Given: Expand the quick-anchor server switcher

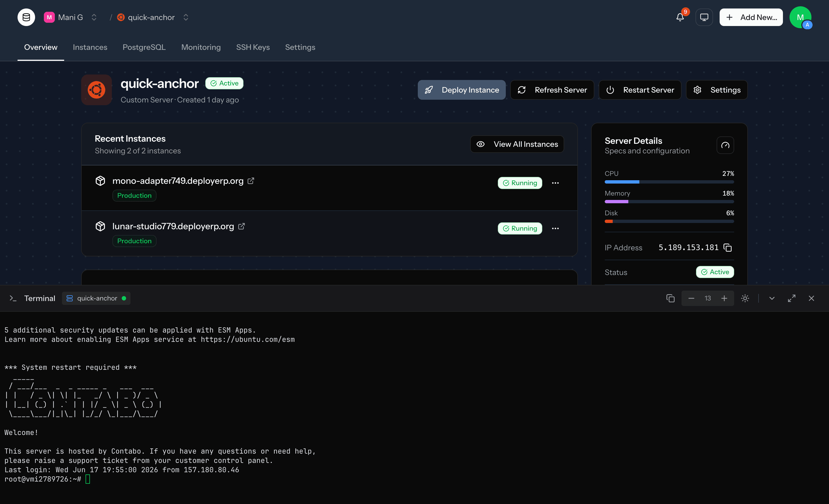Looking at the screenshot, I should [x=186, y=17].
